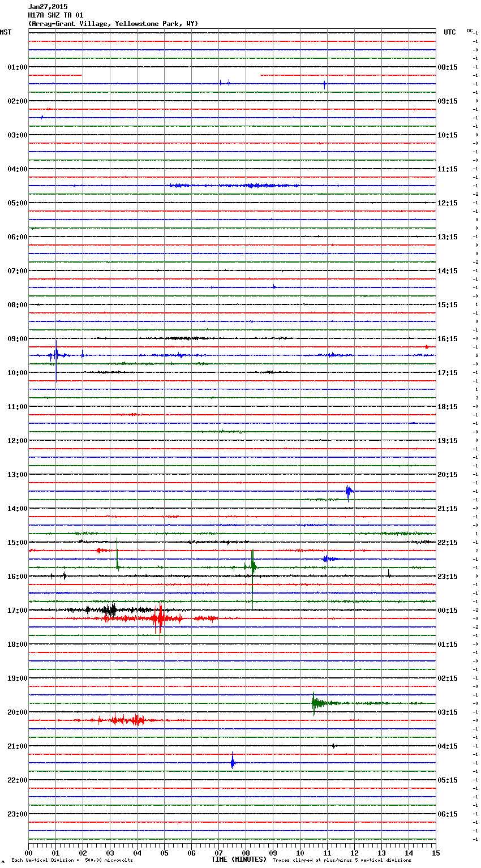Image resolution: width=481 pixels, height=868 pixels.
Task: Click minute tick 05 on the time axis
Action: [x=164, y=853]
